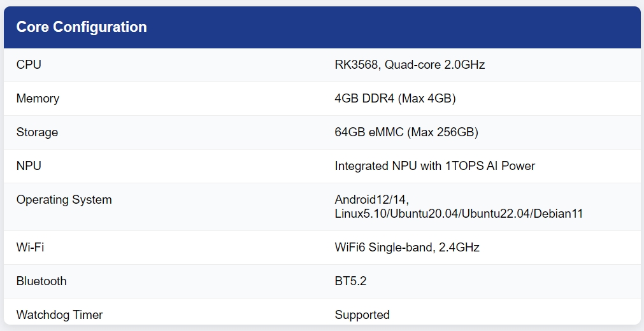Select the Storage row label
The width and height of the screenshot is (644, 331).
(x=37, y=132)
